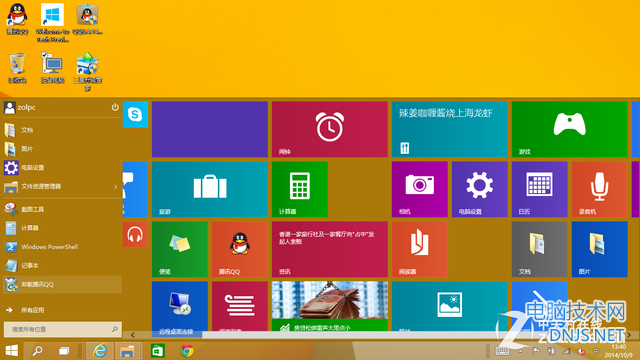This screenshot has width=640, height=360.
Task: Select the Tencent QQ desktop shortcut
Action: pyautogui.click(x=17, y=18)
